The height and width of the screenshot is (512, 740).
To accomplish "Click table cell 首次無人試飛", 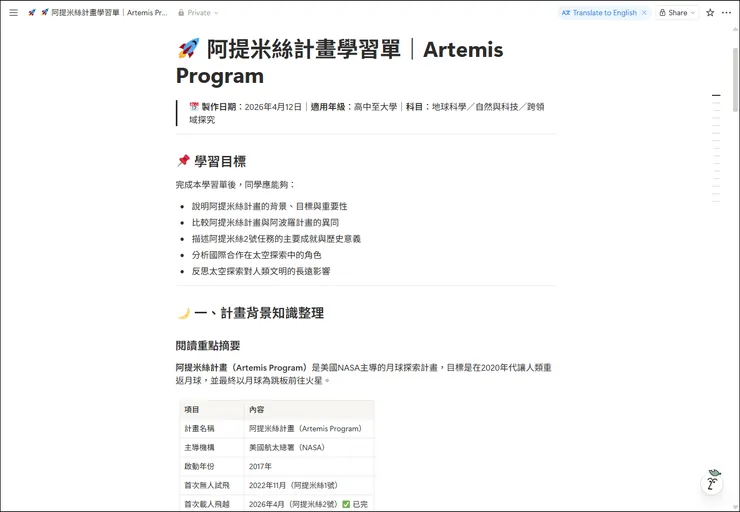I will [212, 485].
